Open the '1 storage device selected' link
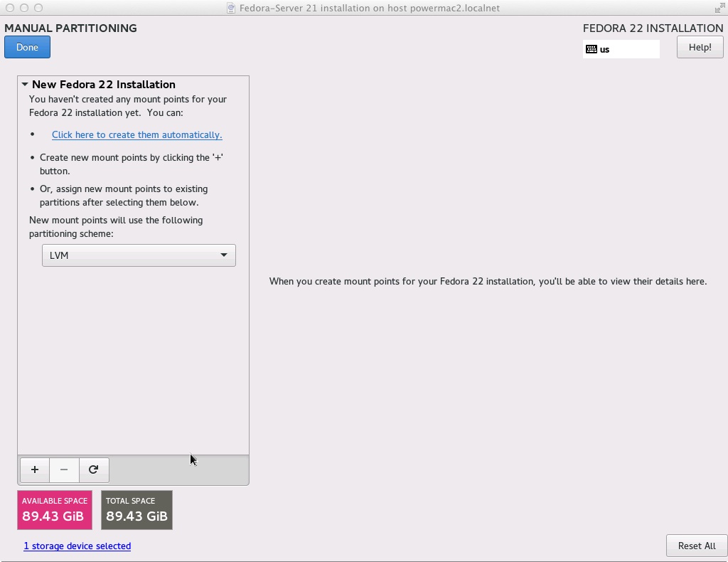 77,546
